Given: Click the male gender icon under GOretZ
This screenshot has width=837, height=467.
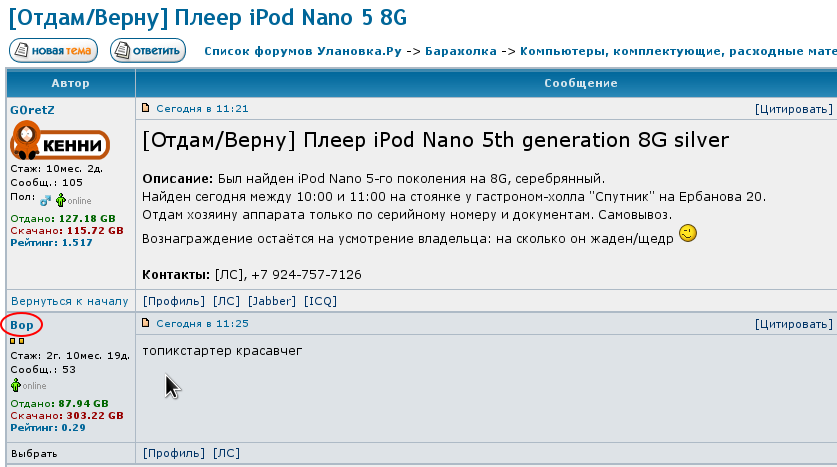Looking at the screenshot, I should point(45,201).
